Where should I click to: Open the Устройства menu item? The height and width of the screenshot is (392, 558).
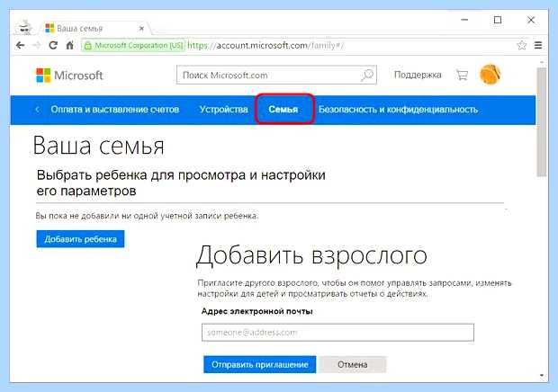[223, 110]
